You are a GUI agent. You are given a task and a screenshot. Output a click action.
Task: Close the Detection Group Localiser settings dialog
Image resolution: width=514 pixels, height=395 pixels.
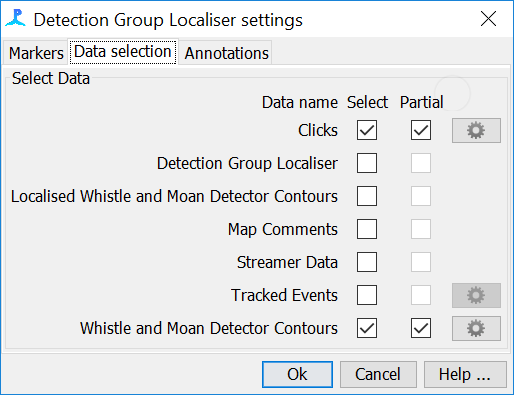(x=488, y=19)
